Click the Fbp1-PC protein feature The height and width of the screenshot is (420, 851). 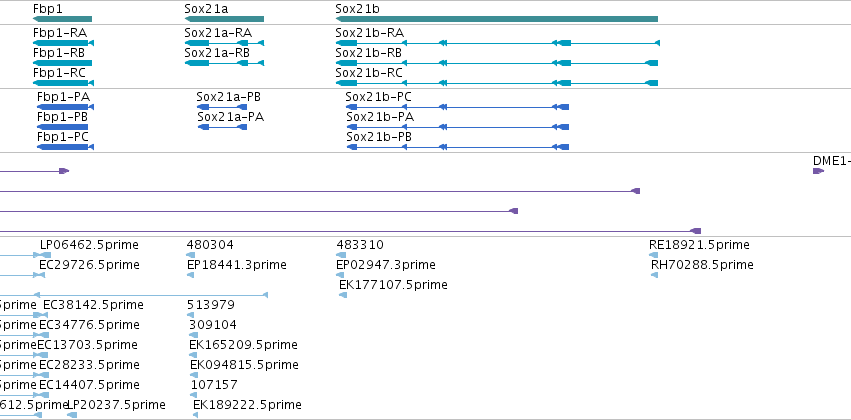pos(66,147)
